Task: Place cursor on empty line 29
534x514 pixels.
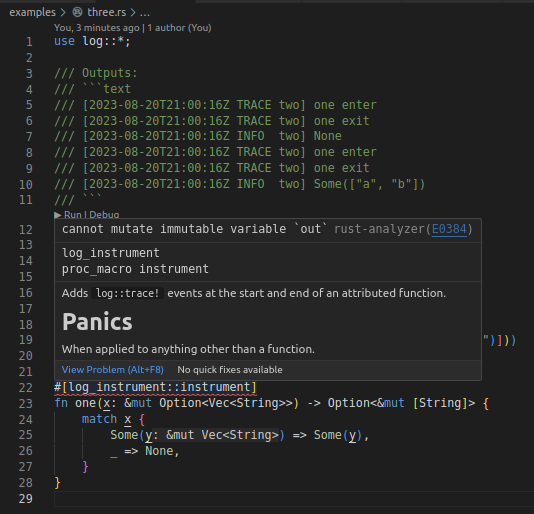Action: 293,499
